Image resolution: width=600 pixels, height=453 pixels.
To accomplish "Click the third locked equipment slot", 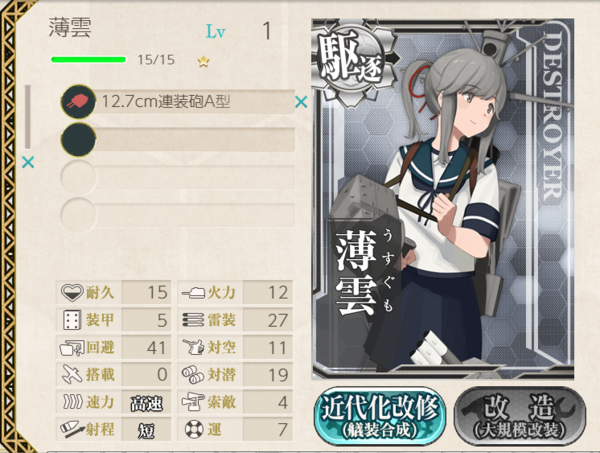I will [x=178, y=177].
